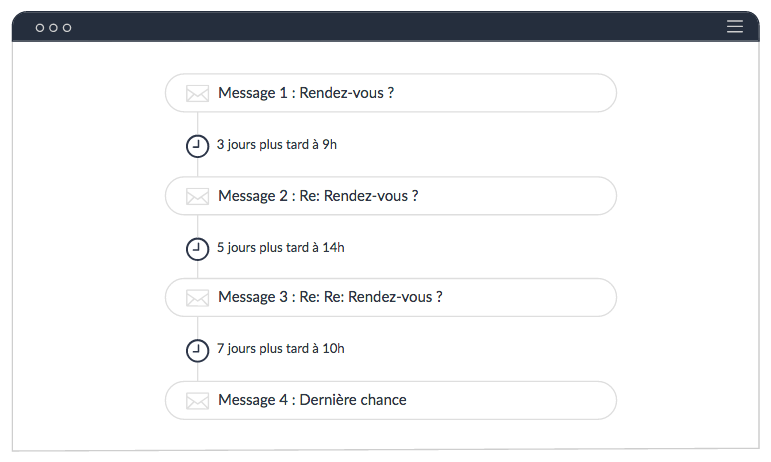Open Message 4 : Dernière chance
The height and width of the screenshot is (462, 771).
pos(312,400)
